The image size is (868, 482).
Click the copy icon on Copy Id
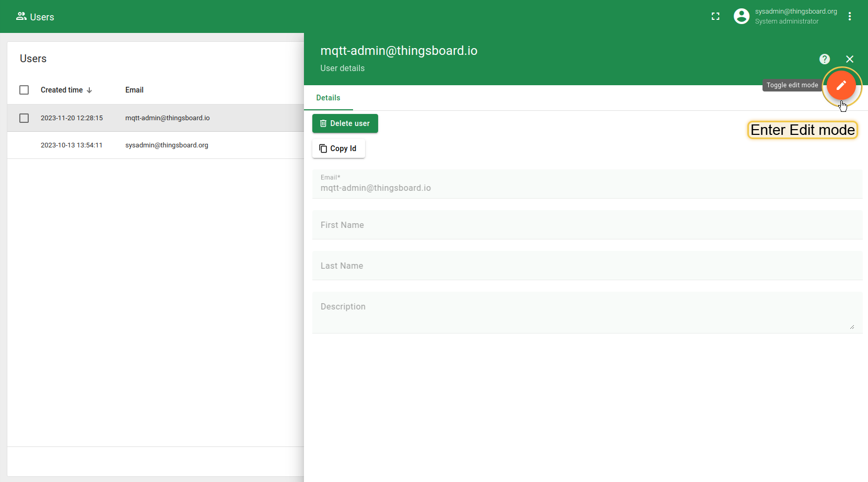coord(323,148)
